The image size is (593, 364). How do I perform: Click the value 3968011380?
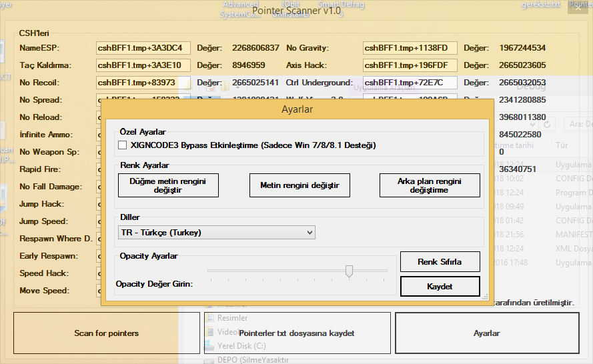[x=522, y=117]
